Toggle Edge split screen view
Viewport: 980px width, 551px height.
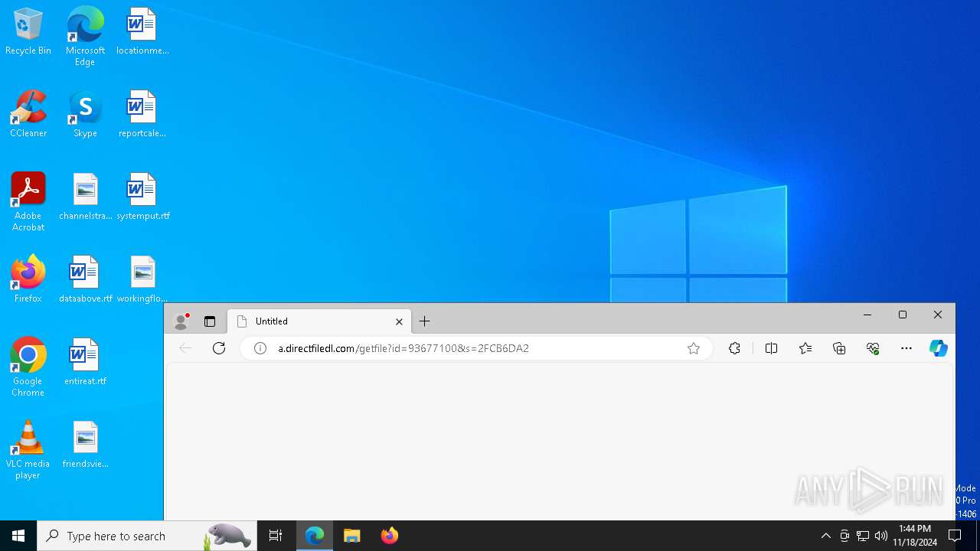(771, 348)
